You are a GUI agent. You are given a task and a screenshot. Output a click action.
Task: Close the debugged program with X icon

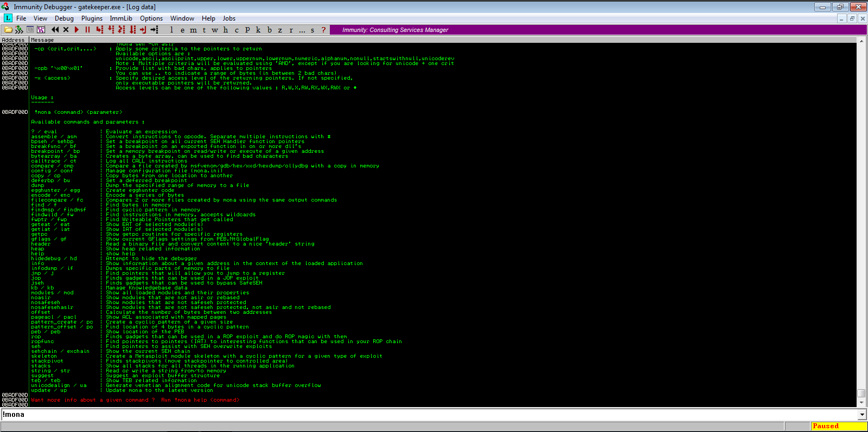pos(66,30)
